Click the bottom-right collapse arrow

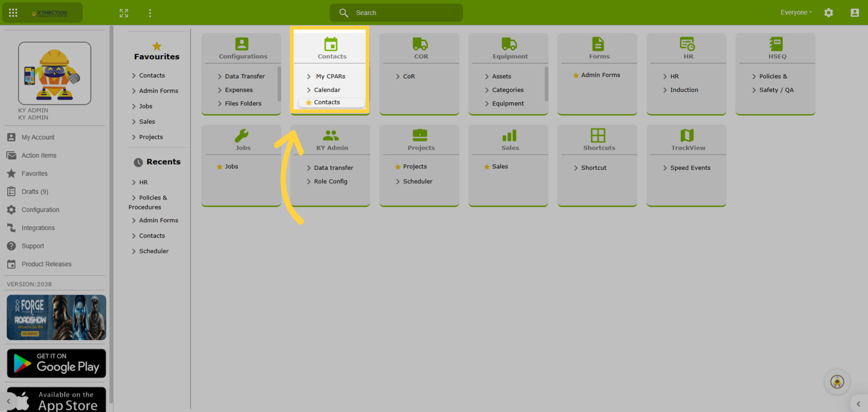[858, 404]
